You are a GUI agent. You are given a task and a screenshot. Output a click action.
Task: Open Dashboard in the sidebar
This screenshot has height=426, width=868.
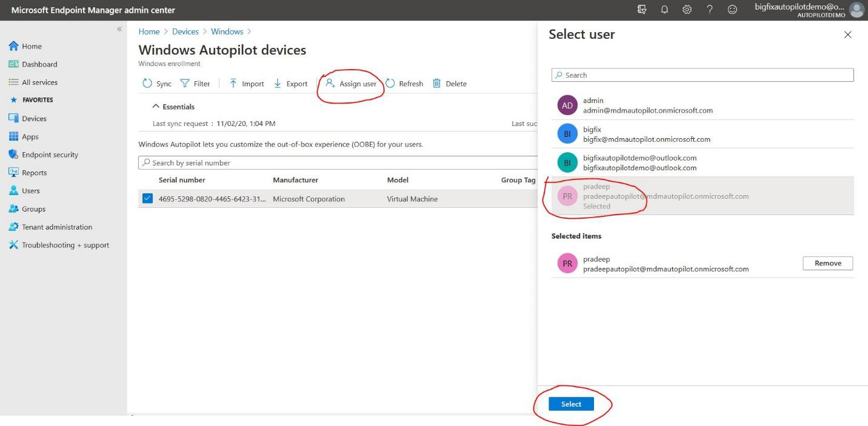tap(33, 64)
